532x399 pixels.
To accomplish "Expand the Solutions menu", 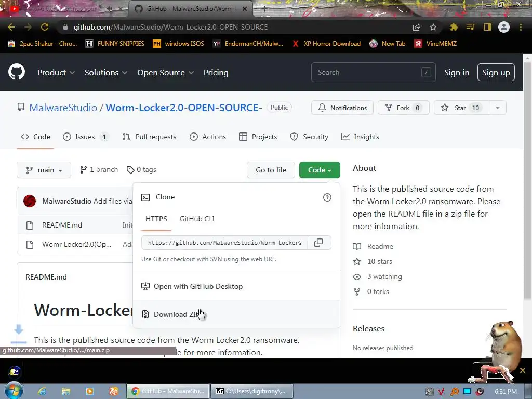I will [106, 72].
